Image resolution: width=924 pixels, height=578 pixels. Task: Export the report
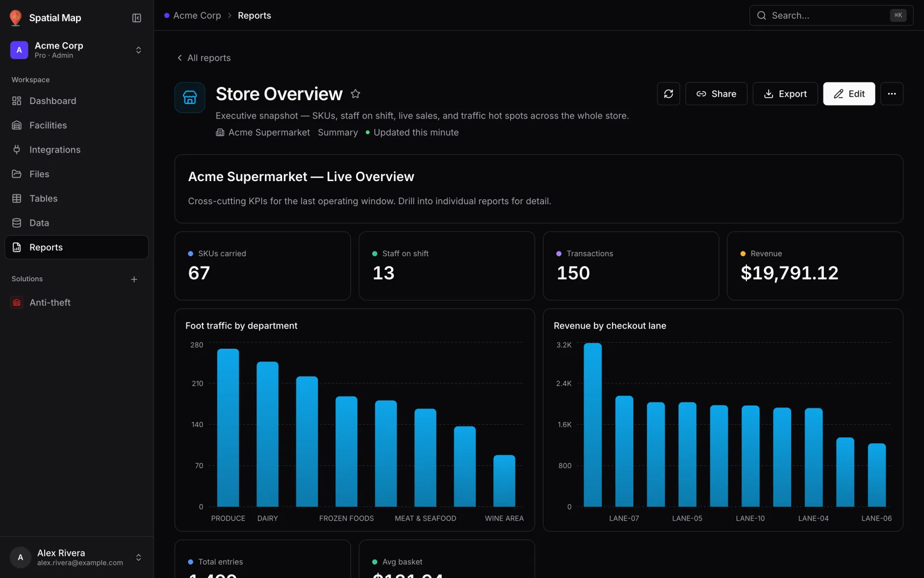coord(785,94)
